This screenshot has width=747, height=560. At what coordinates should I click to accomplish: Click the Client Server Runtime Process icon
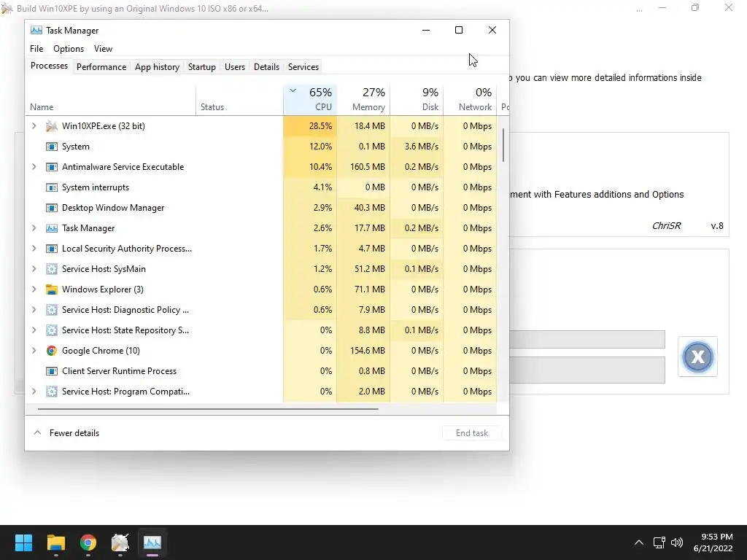(52, 371)
